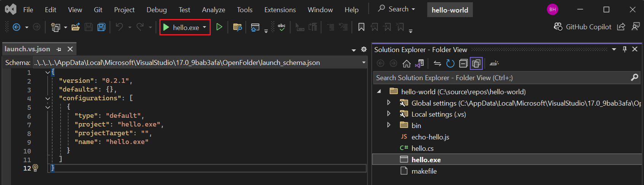Switch between solutions and folder views
Image resolution: width=644 pixels, height=185 pixels.
(419, 63)
